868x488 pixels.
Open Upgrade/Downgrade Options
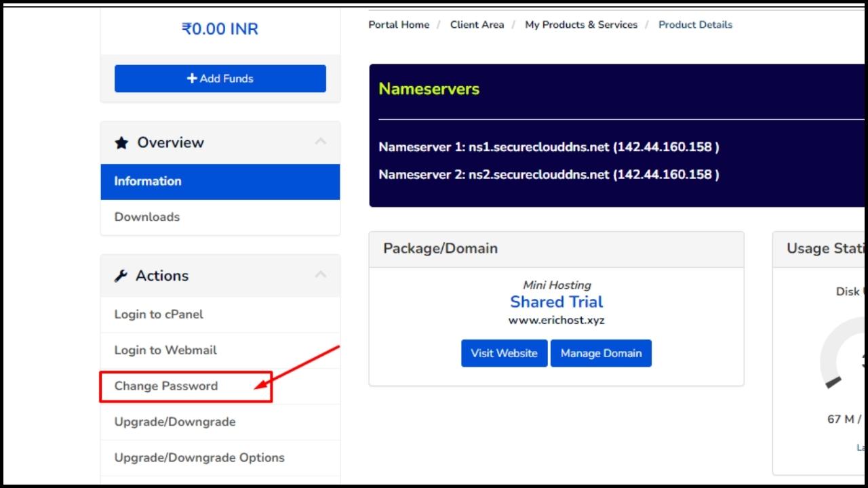pyautogui.click(x=199, y=457)
